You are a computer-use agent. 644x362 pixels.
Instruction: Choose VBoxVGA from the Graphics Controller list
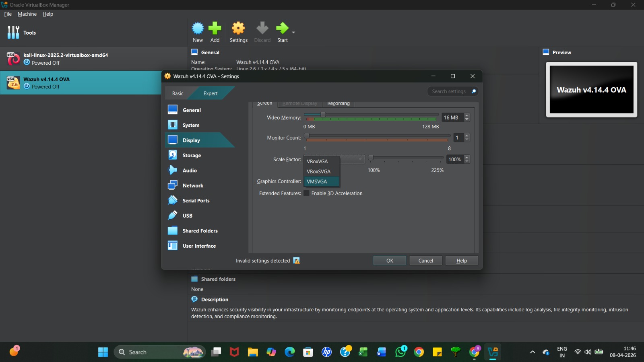pyautogui.click(x=322, y=161)
